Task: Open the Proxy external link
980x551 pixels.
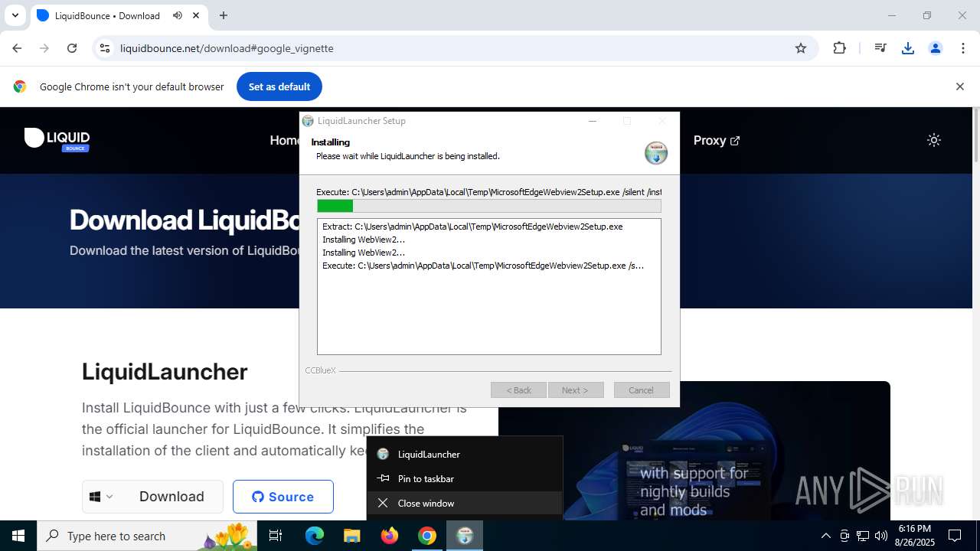Action: (x=716, y=140)
